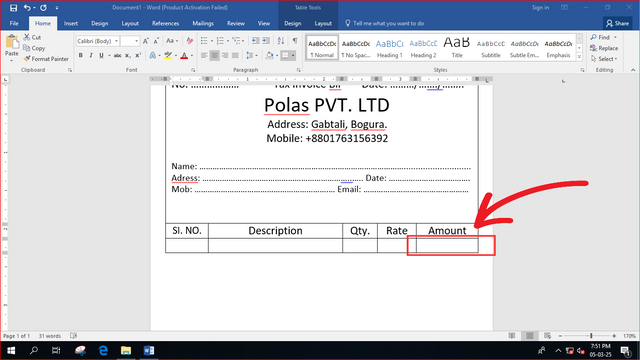This screenshot has width=640, height=360.
Task: Open Table Tools Layout tab
Action: coord(323,23)
